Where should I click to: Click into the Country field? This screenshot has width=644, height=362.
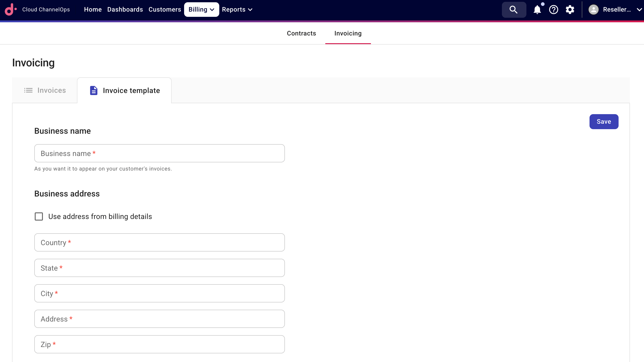(159, 242)
